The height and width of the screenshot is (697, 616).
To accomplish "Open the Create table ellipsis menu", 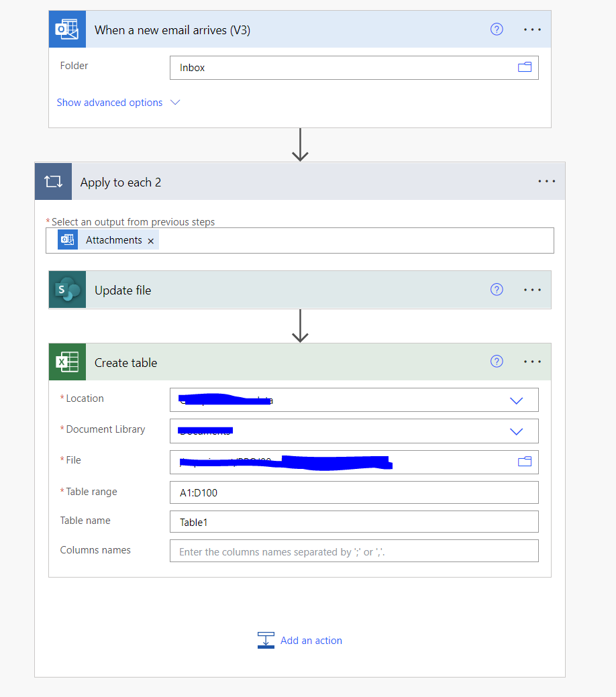I will pyautogui.click(x=532, y=362).
